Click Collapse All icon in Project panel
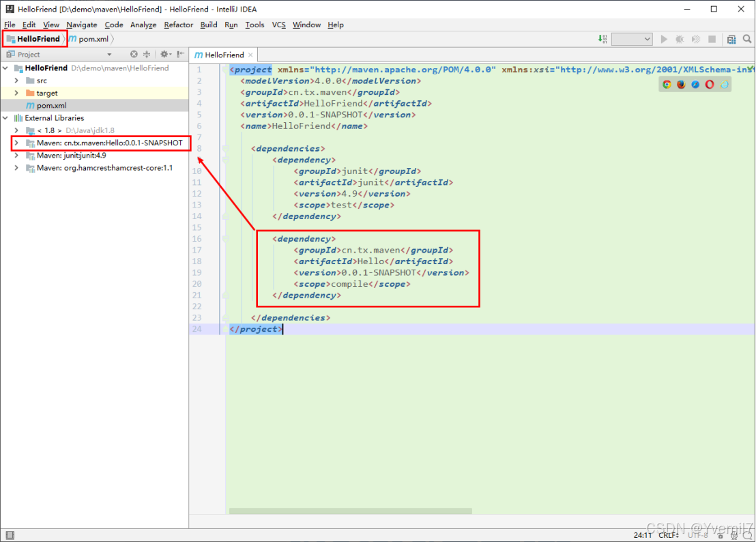The height and width of the screenshot is (542, 756). tap(147, 54)
